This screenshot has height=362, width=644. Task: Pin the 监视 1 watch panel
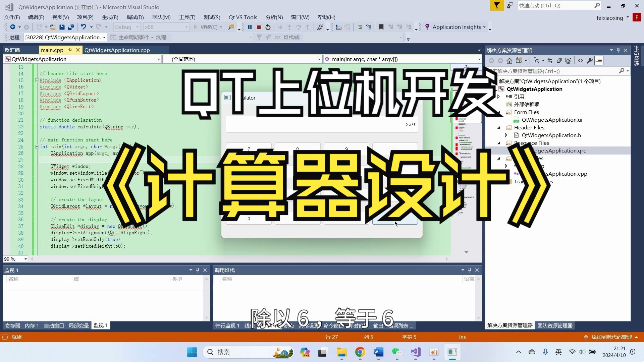pyautogui.click(x=198, y=270)
